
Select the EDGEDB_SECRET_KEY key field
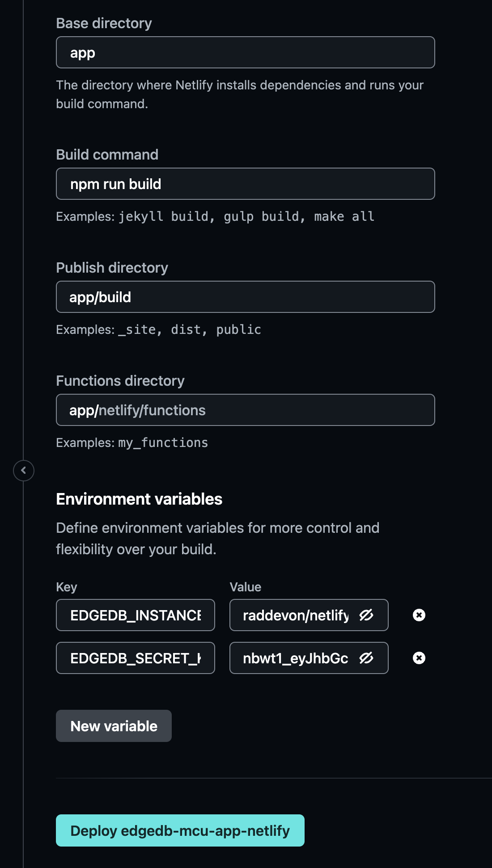pos(135,658)
